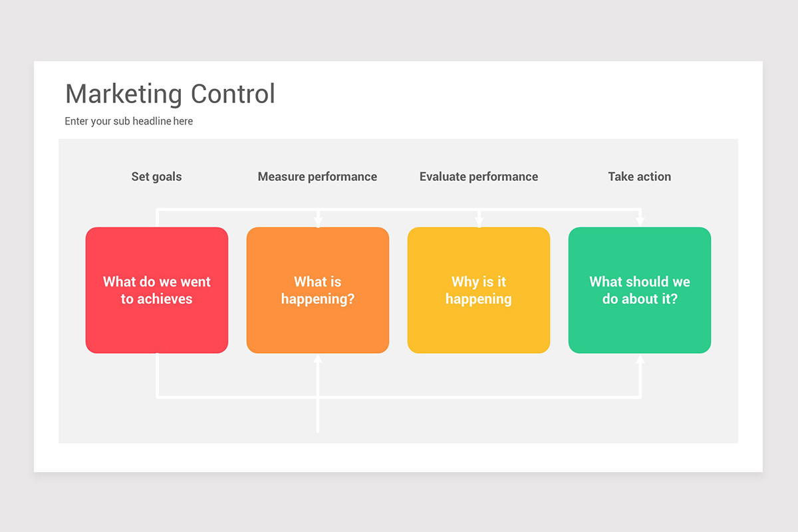Image resolution: width=798 pixels, height=532 pixels.
Task: Select the 'Set goals' heading label
Action: click(x=156, y=177)
